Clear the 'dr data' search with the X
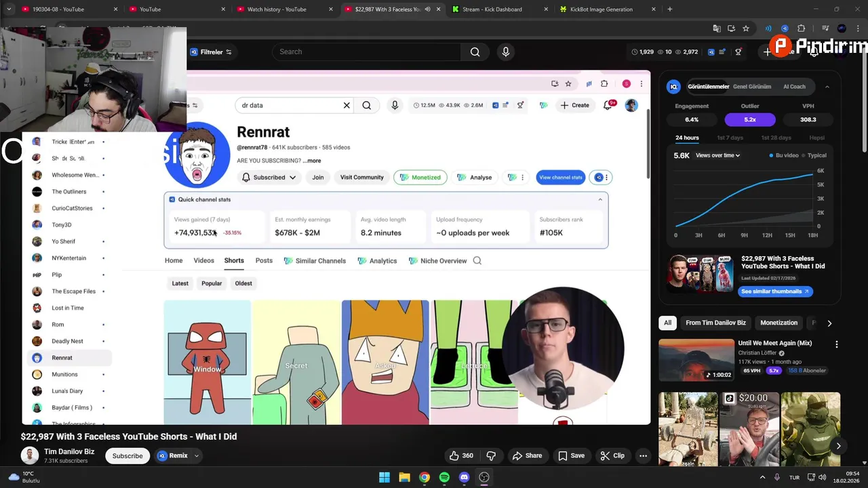Viewport: 868px width, 488px height. coord(347,105)
